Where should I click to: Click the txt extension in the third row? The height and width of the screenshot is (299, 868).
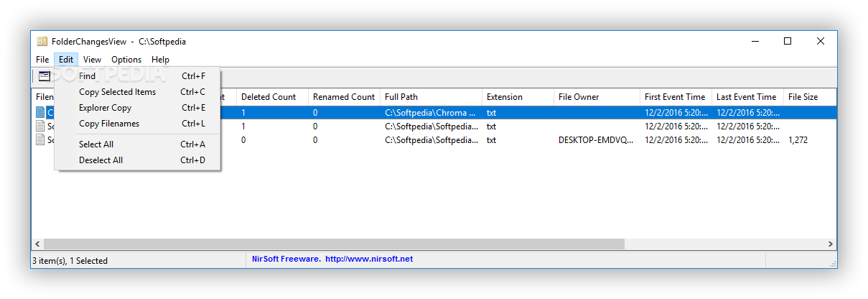pyautogui.click(x=492, y=140)
